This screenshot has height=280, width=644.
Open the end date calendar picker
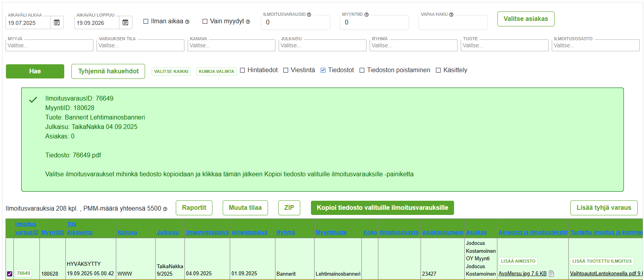(x=125, y=22)
